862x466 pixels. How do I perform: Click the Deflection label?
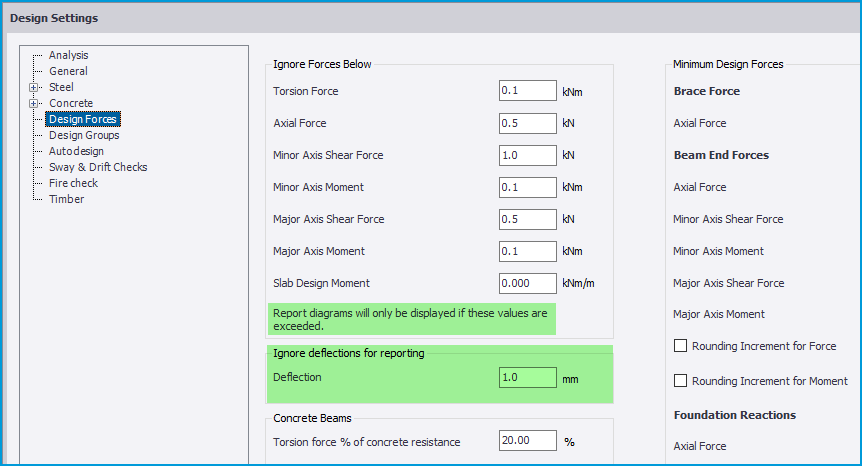[297, 377]
